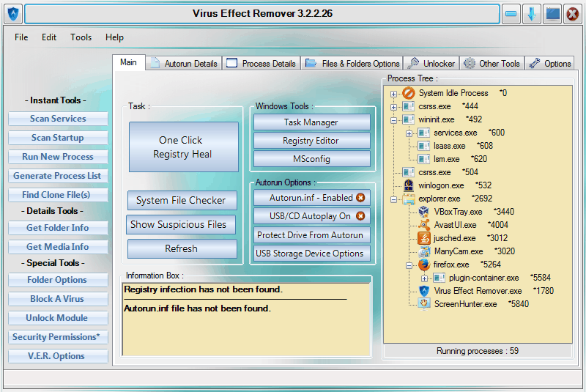Image resolution: width=586 pixels, height=392 pixels.
Task: Switch to the Process Details tab
Action: 262,64
